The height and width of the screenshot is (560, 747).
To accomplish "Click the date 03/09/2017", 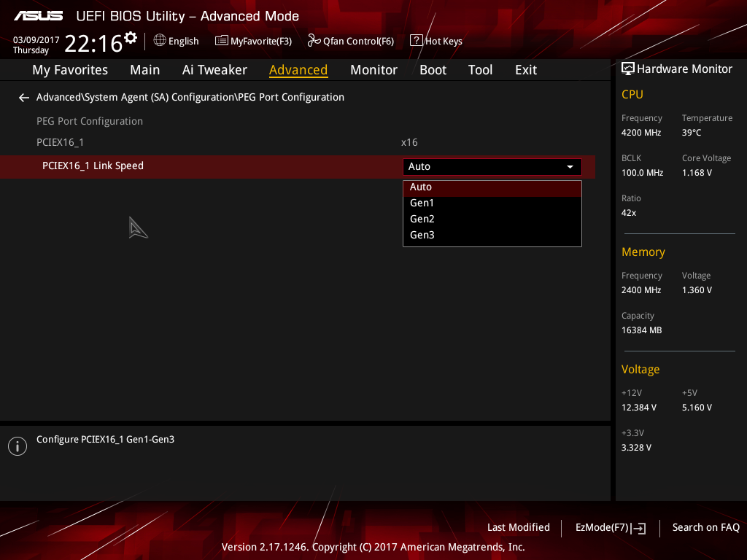I will point(36,40).
